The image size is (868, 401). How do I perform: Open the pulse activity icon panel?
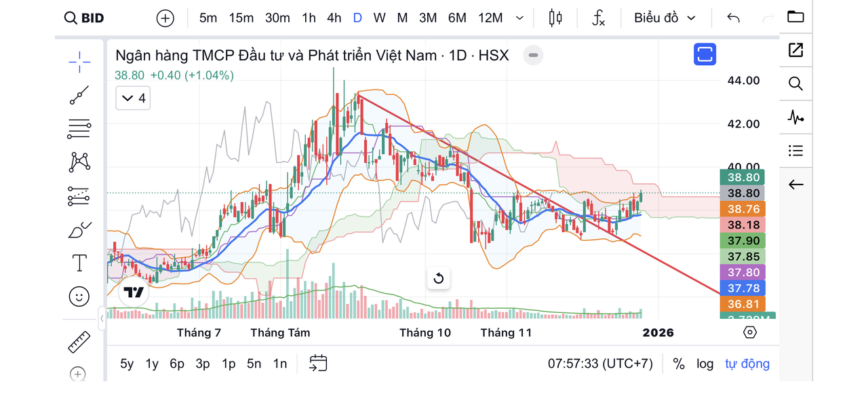(795, 117)
